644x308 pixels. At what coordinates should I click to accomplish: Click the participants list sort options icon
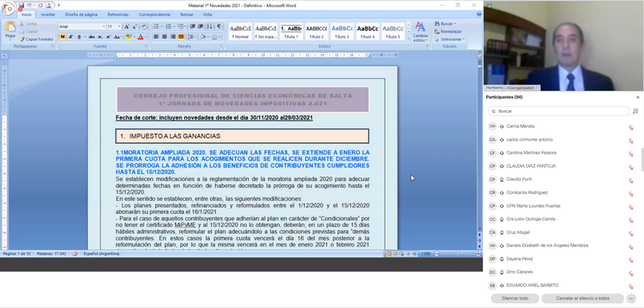point(636,111)
